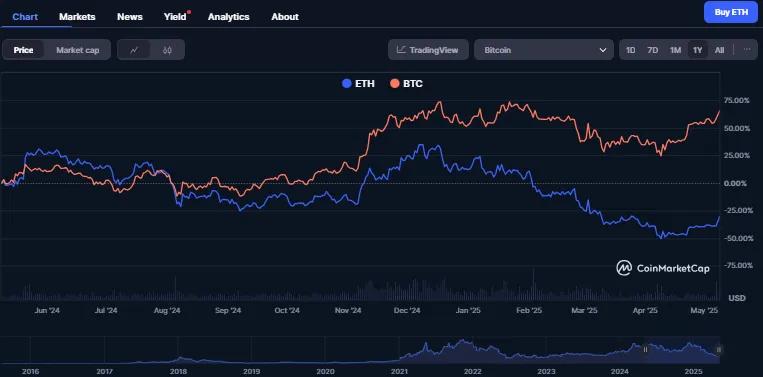The width and height of the screenshot is (763, 377).
Task: Click the TradingView chart icon button
Action: 428,50
